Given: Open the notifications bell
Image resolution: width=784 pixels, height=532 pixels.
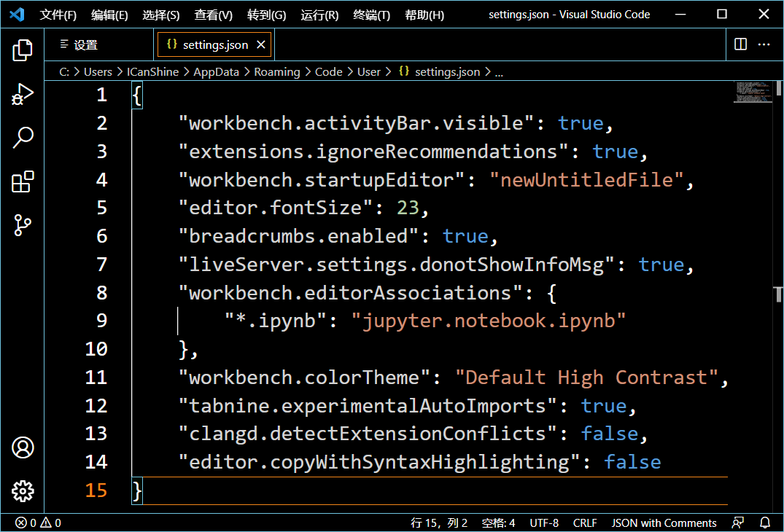Looking at the screenshot, I should coord(765,523).
